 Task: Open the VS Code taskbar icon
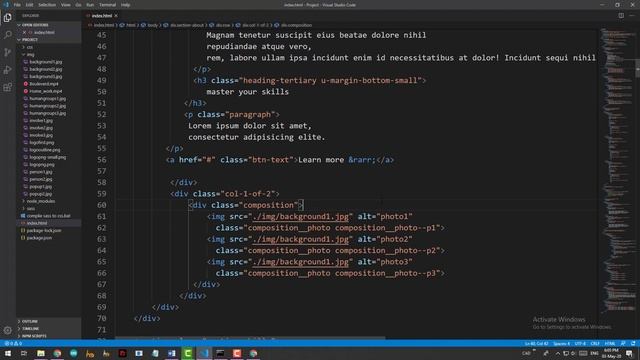coord(204,353)
